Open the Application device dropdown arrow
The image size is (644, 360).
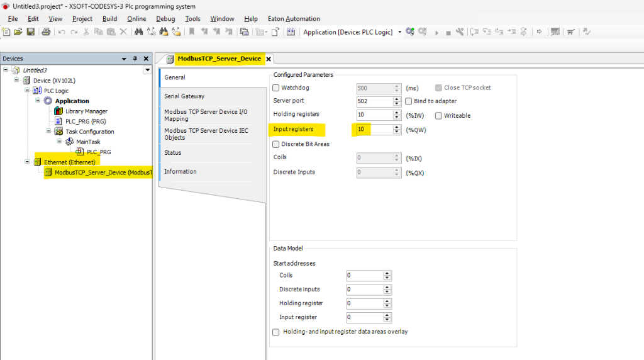tap(399, 32)
